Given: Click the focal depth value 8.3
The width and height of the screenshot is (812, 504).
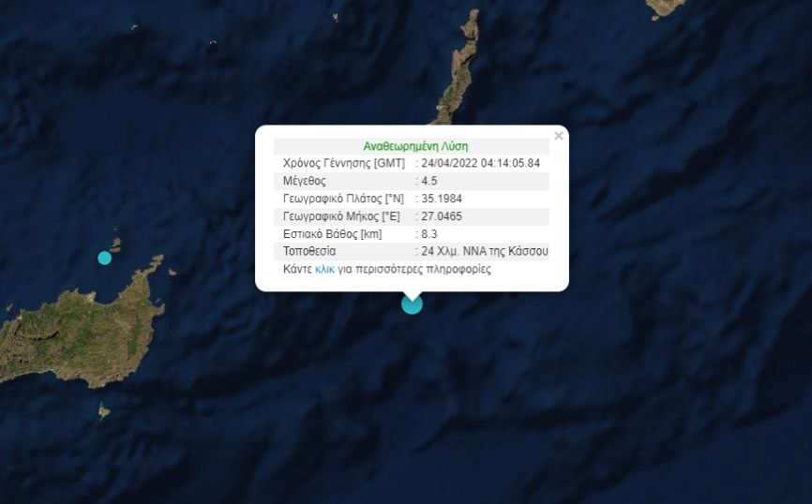Looking at the screenshot, I should [x=429, y=234].
